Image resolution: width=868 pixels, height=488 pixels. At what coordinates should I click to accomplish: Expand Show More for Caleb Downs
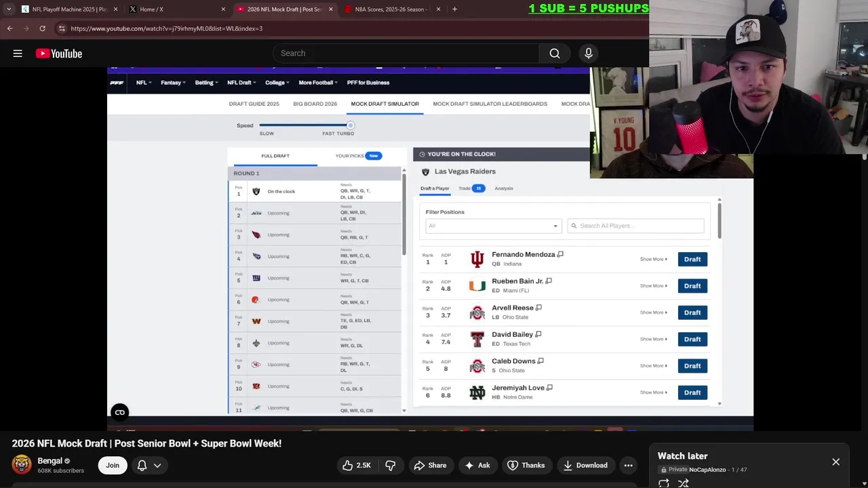(654, 366)
